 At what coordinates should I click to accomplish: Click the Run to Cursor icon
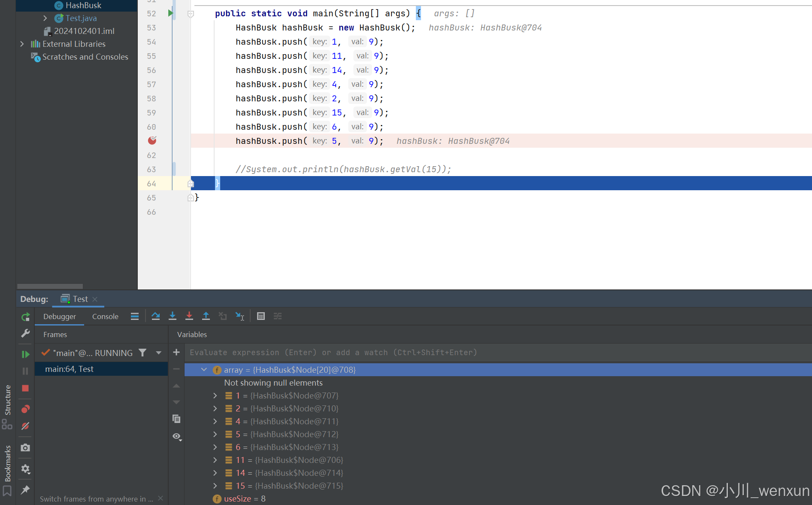(240, 316)
